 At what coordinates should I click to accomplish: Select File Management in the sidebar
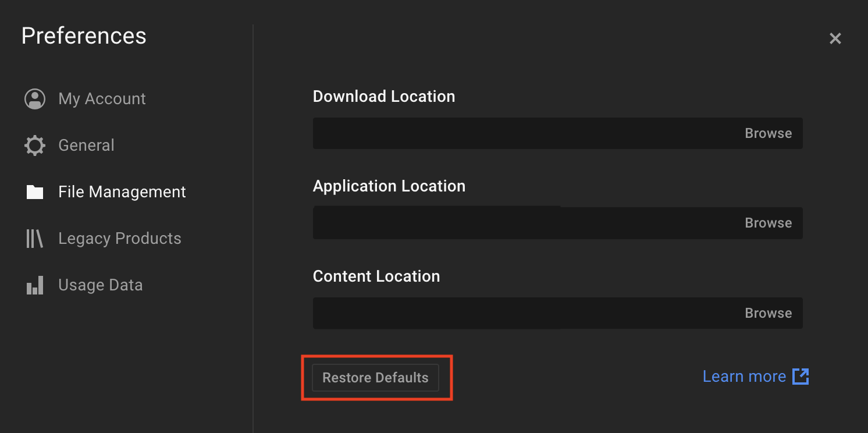[122, 191]
